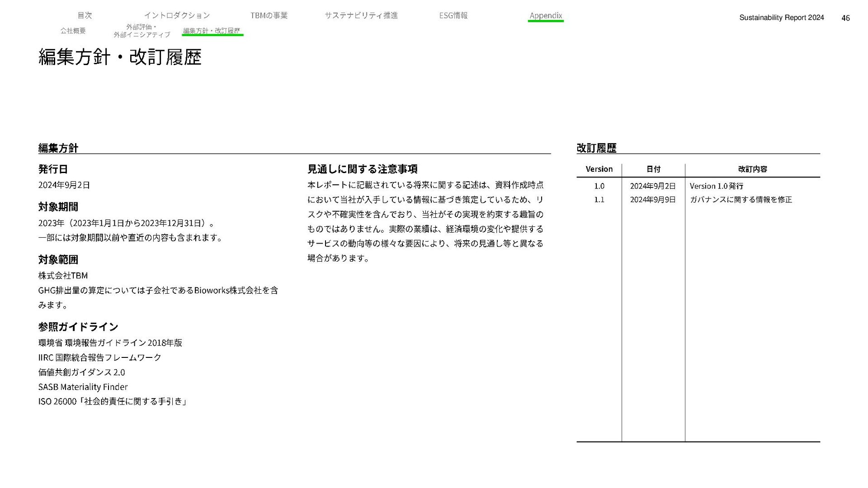868x488 pixels.
Task: Go to 外部評価・外部イニシアティブ sub-link
Action: click(142, 31)
